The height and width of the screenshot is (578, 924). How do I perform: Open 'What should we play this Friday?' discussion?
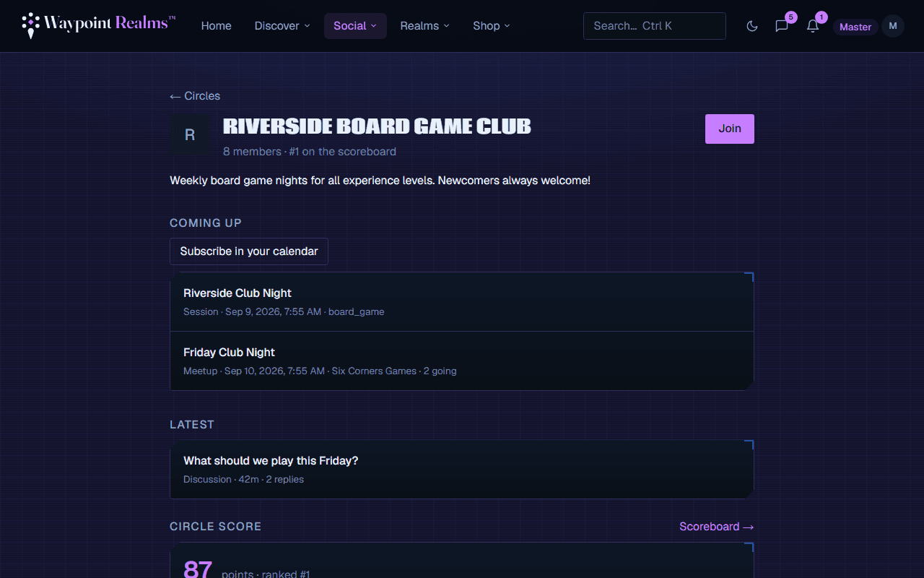pyautogui.click(x=462, y=469)
